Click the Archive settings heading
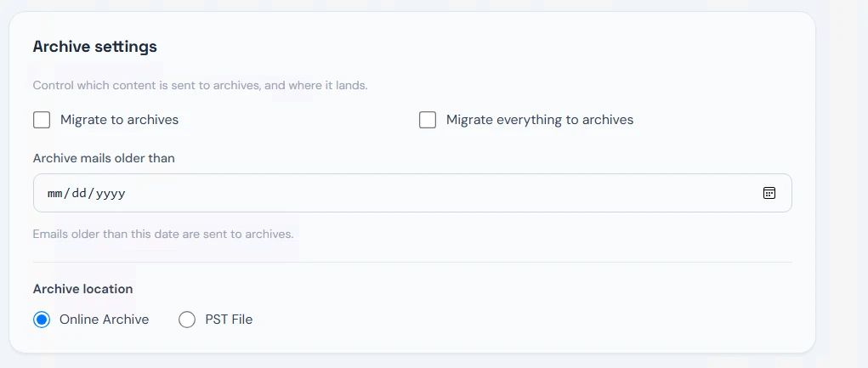 coord(94,47)
